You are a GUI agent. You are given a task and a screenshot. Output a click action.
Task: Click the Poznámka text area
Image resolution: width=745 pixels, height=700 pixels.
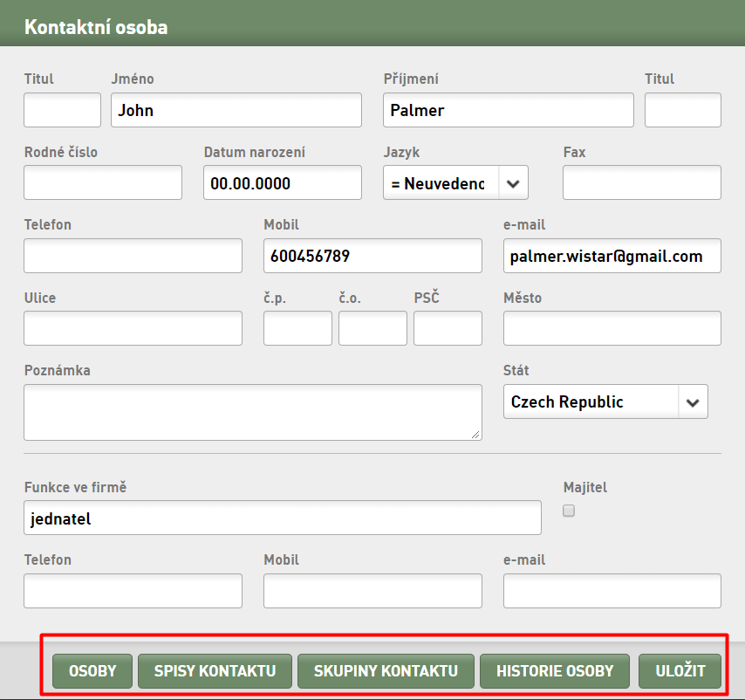point(253,413)
